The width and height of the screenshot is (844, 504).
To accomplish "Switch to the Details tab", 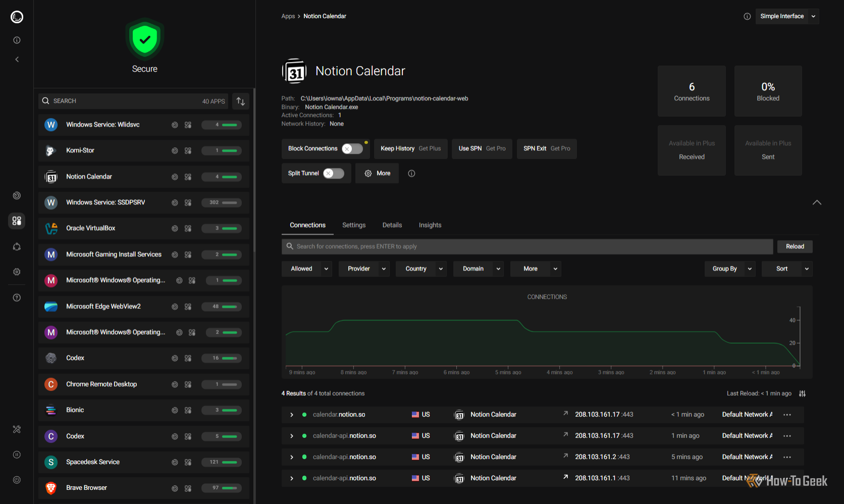I will click(392, 225).
